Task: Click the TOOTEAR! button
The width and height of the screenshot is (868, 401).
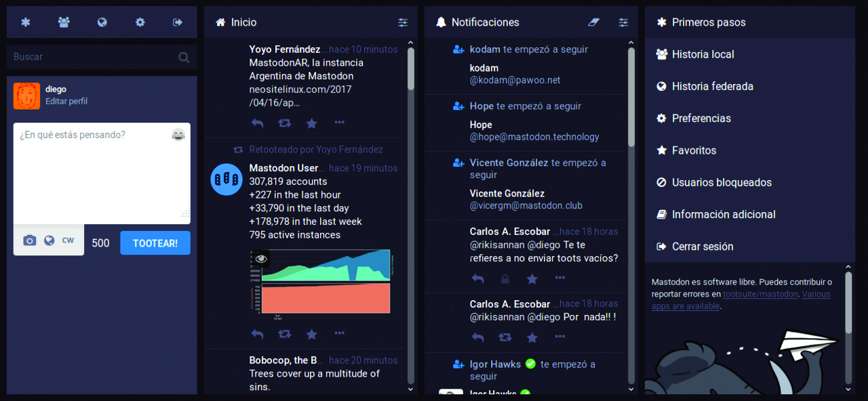Action: click(155, 243)
